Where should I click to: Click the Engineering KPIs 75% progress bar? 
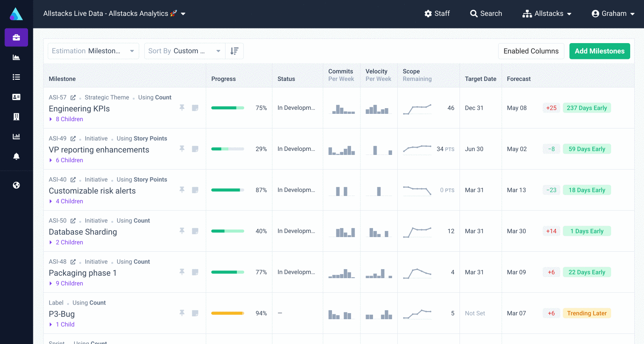(228, 108)
